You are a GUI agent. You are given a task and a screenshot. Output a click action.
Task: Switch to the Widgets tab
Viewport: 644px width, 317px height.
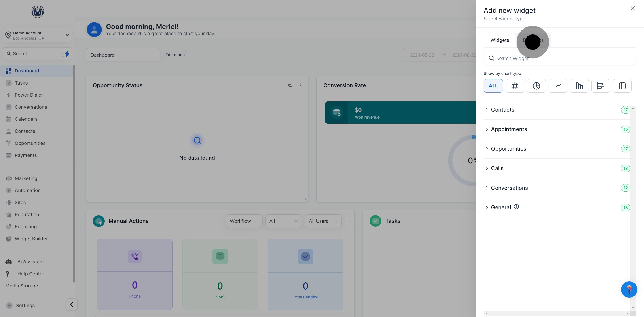tap(500, 40)
